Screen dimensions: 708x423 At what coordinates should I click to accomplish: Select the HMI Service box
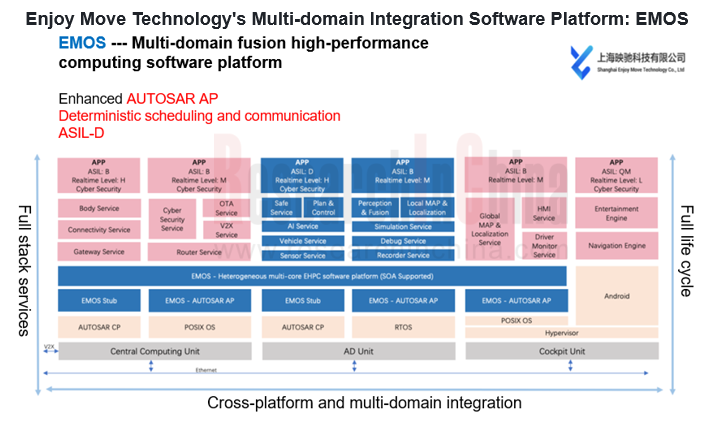click(544, 213)
